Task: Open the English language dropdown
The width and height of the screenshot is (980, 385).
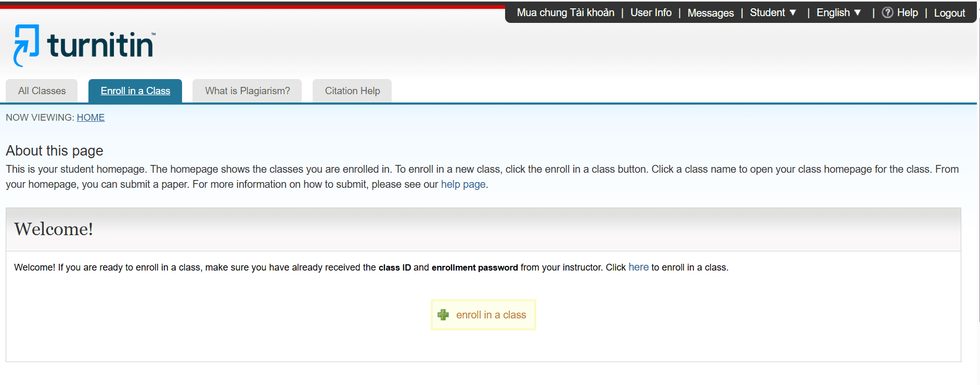Action: pyautogui.click(x=839, y=12)
